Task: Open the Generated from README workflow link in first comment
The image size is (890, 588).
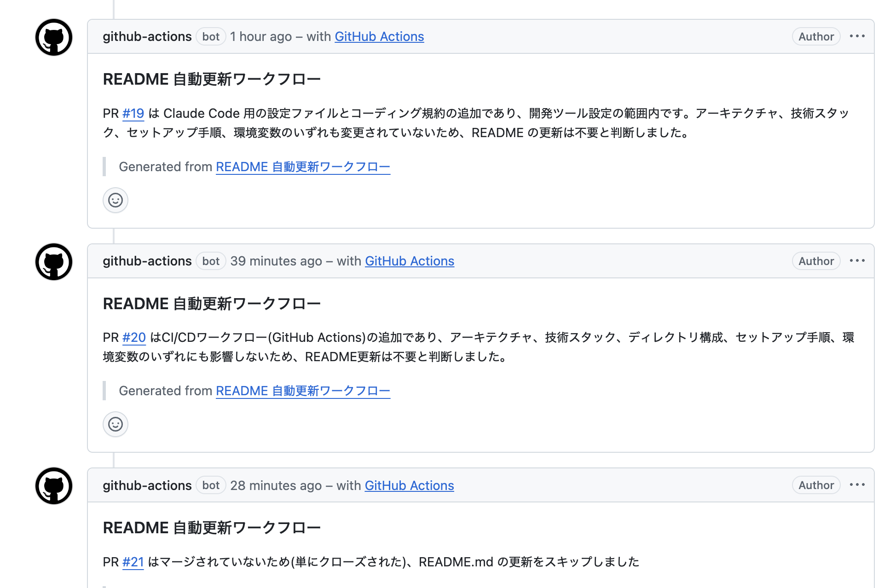Action: (x=303, y=167)
